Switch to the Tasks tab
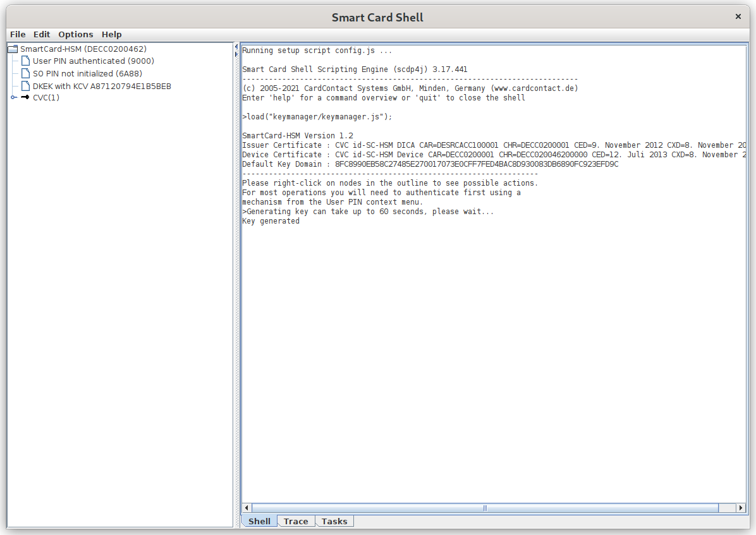This screenshot has height=535, width=756. click(x=334, y=522)
